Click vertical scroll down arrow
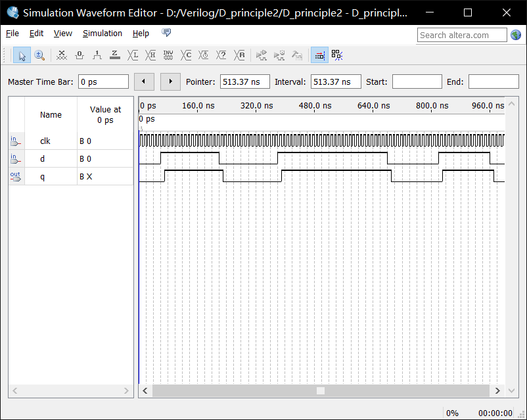527x420 pixels. [511, 390]
